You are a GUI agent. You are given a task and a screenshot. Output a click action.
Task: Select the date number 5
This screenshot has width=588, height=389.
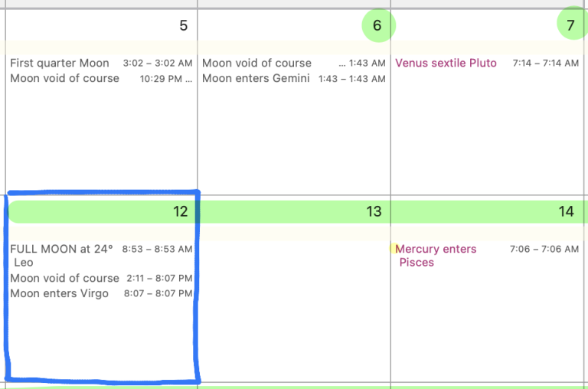click(183, 26)
